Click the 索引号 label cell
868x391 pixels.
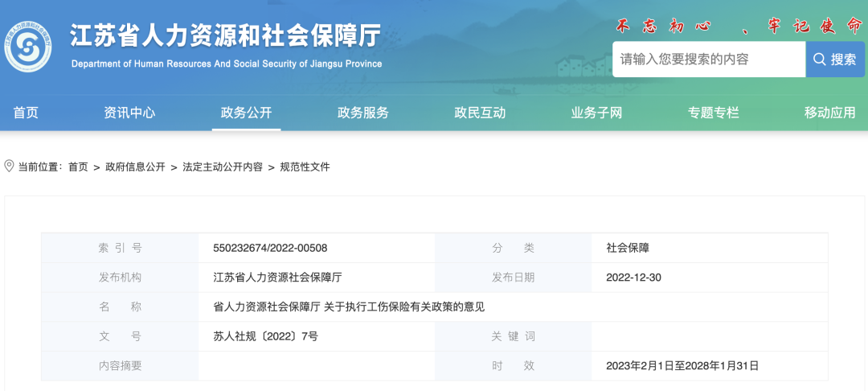pos(120,248)
